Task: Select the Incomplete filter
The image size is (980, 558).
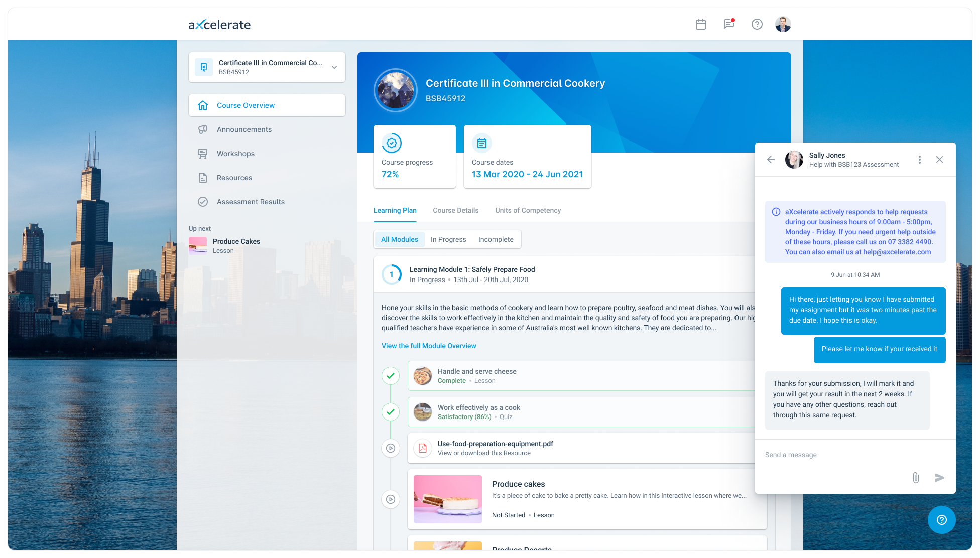Action: pyautogui.click(x=496, y=239)
